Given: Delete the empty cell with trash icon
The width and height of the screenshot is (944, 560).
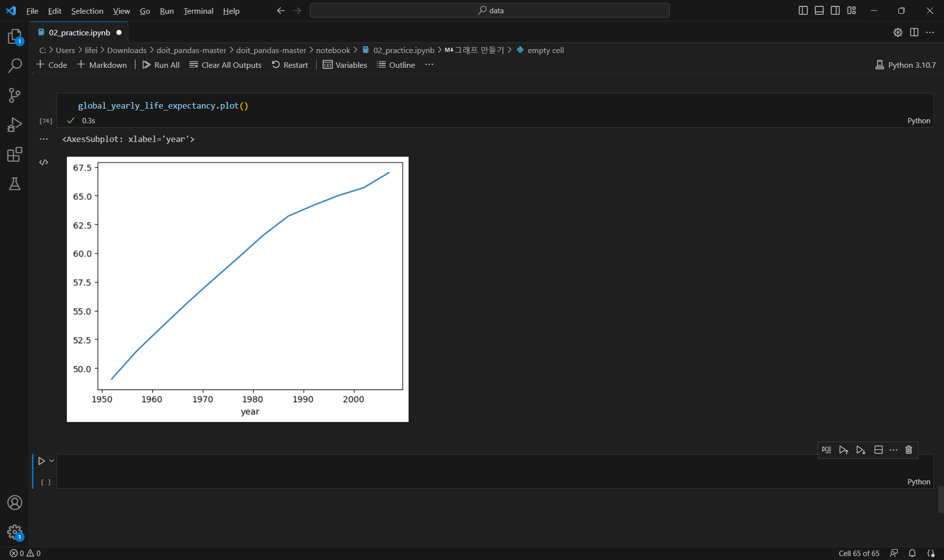Looking at the screenshot, I should (x=909, y=450).
